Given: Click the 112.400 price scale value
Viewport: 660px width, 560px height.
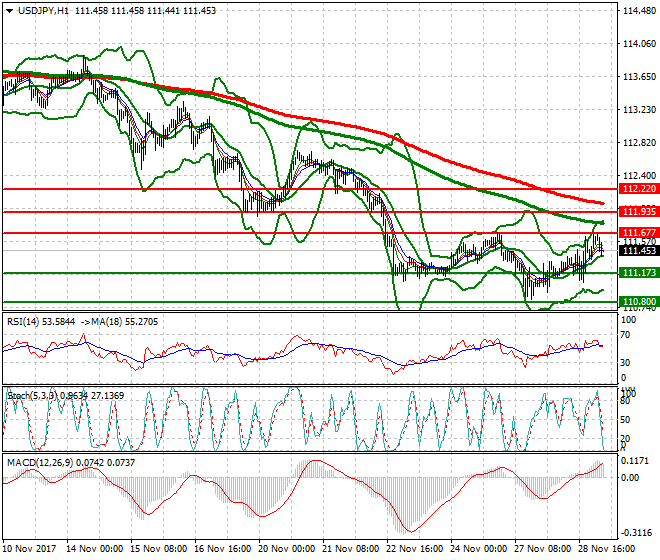Looking at the screenshot, I should [x=639, y=176].
